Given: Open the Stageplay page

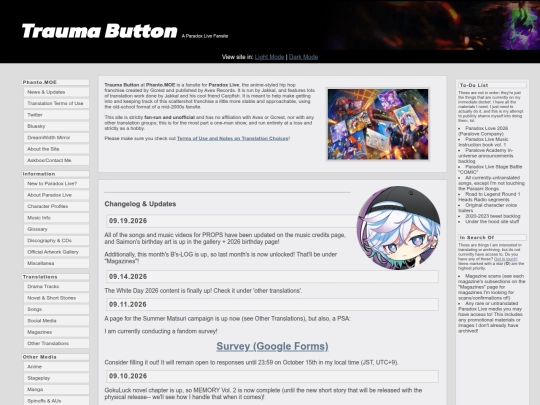Looking at the screenshot, I should 56,378.
